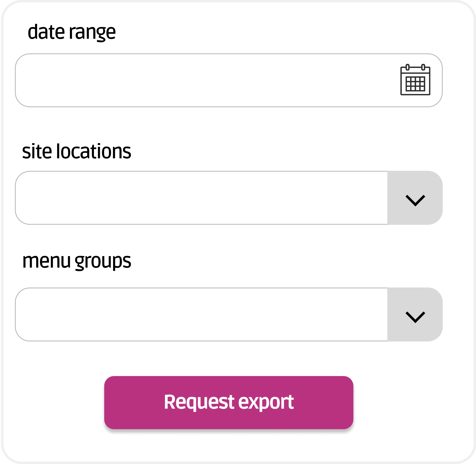Click the magenta export request button
476x464 pixels.
point(229,403)
